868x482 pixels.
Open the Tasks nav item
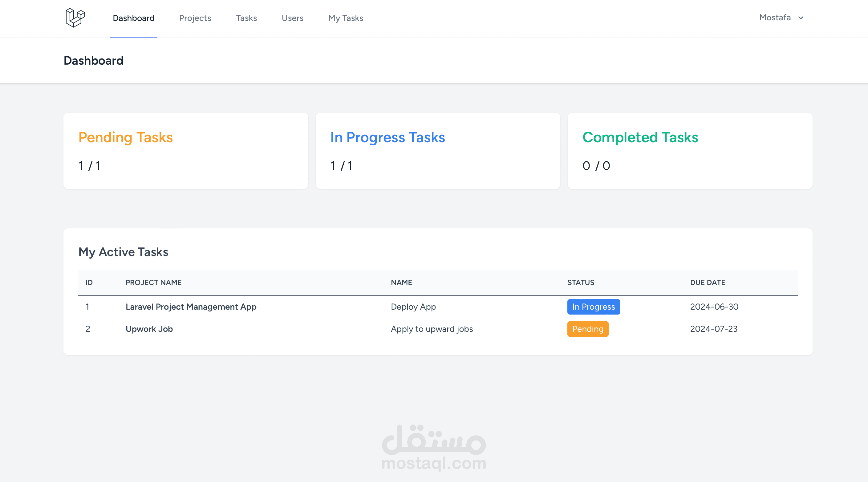coord(246,18)
